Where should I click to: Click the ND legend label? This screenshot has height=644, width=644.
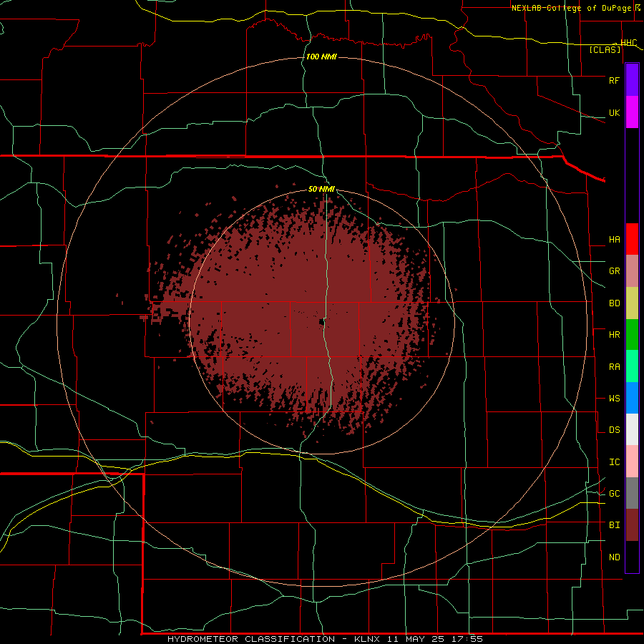pyautogui.click(x=614, y=557)
